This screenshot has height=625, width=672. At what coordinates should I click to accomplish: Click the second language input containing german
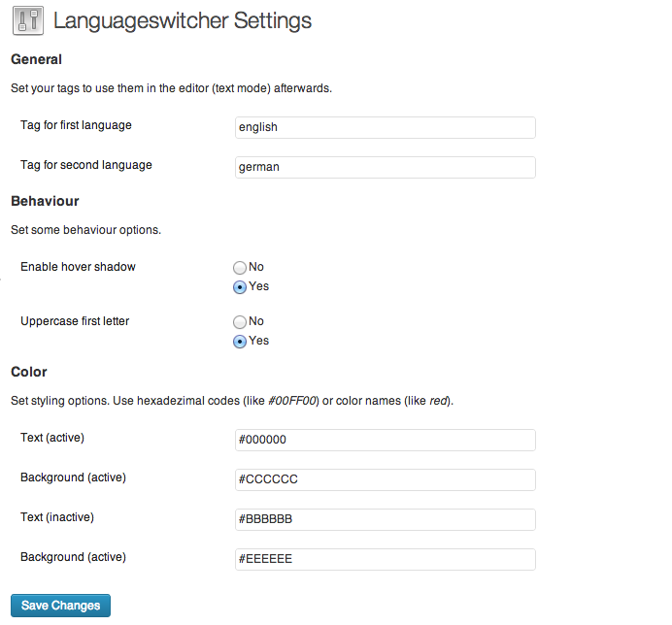pyautogui.click(x=385, y=167)
